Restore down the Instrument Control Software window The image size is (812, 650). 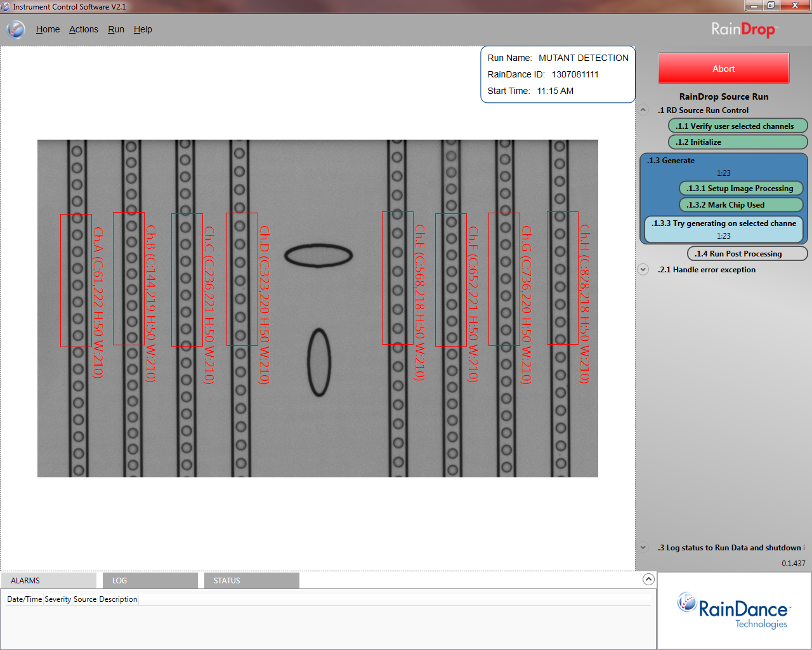pyautogui.click(x=771, y=6)
